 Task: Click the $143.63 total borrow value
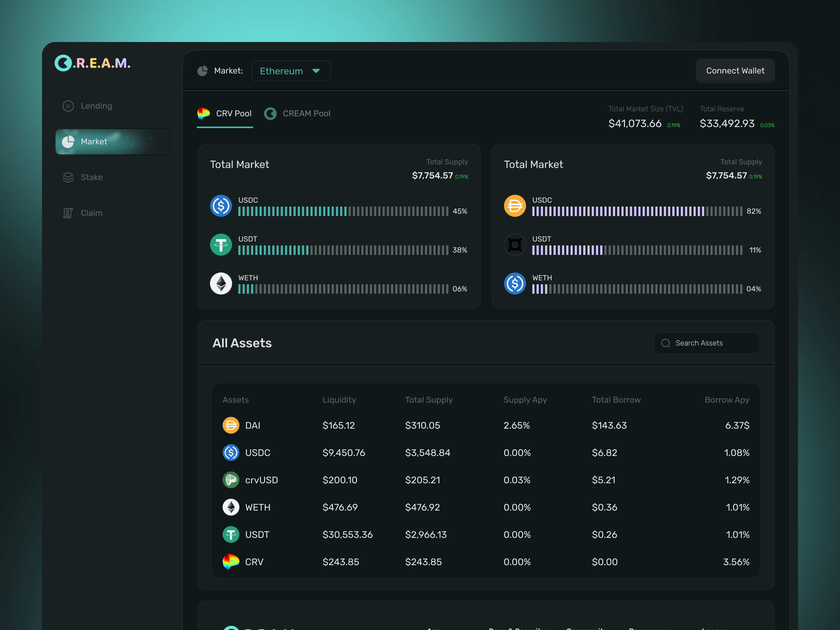tap(609, 425)
